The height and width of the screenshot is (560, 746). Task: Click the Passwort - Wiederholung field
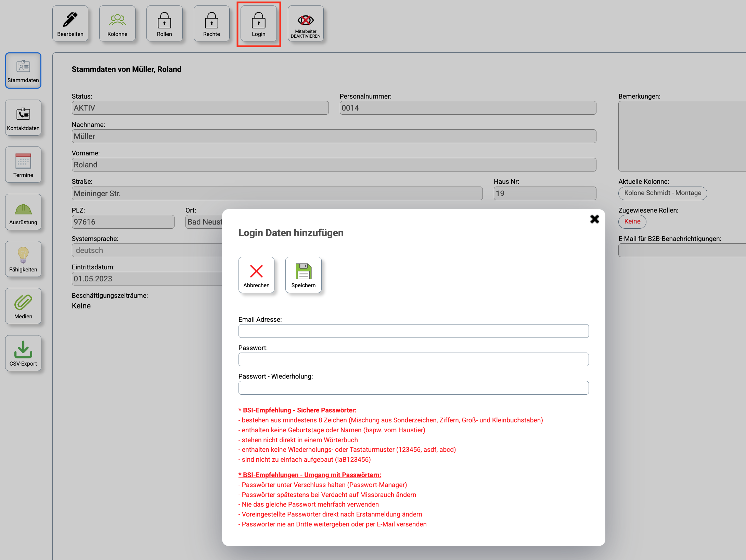413,388
